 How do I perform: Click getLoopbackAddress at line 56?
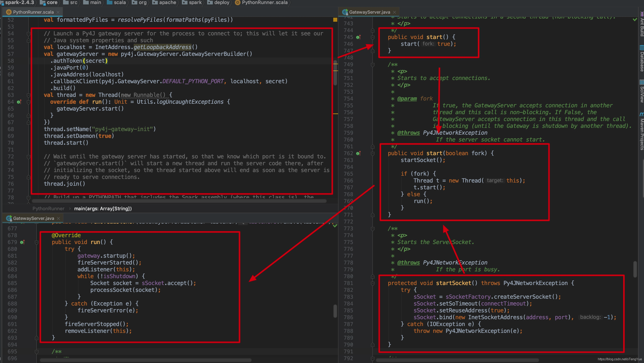tap(162, 47)
